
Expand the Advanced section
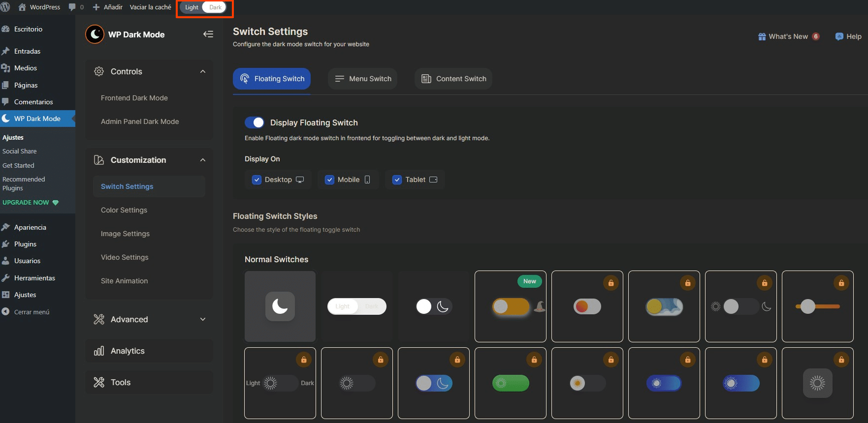[x=202, y=319]
